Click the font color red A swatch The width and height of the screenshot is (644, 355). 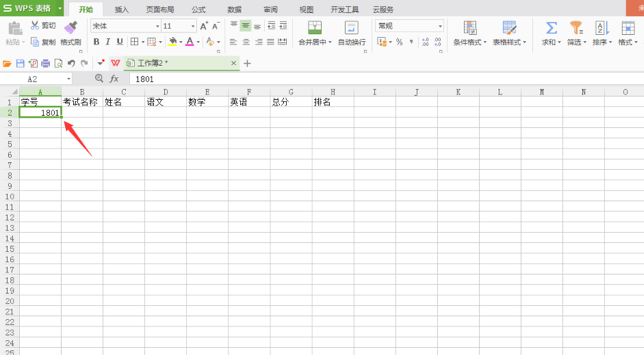point(189,42)
